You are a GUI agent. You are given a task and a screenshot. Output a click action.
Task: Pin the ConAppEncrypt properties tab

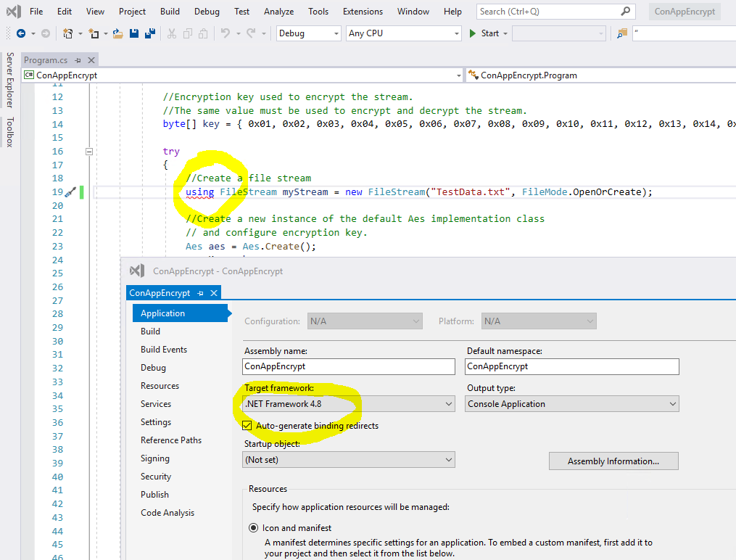coord(200,293)
